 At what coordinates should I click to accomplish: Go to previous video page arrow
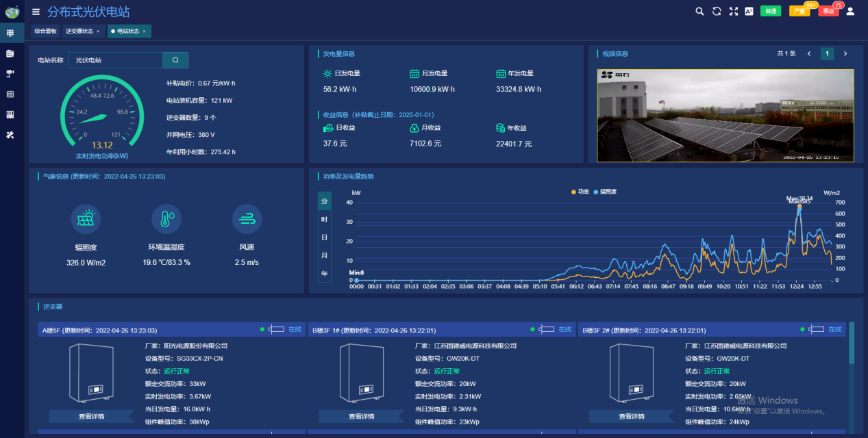point(809,53)
